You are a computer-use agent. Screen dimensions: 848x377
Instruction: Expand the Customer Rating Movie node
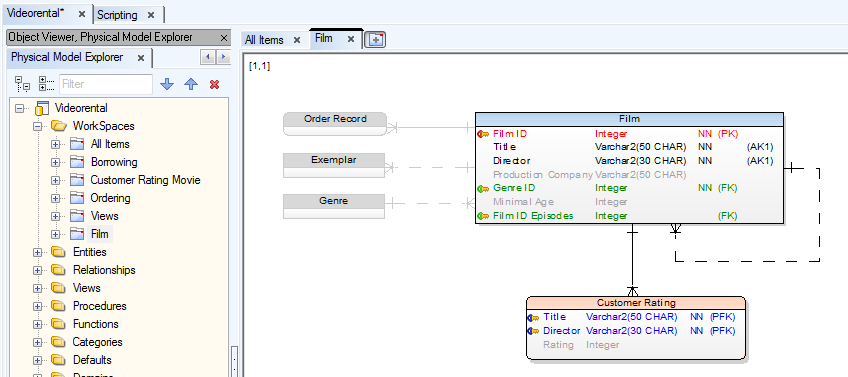pyautogui.click(x=55, y=180)
